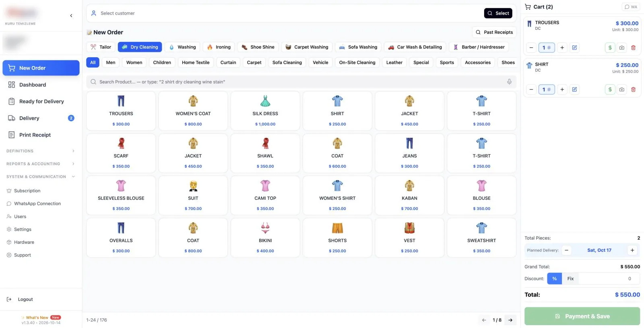Image resolution: width=644 pixels, height=328 pixels.
Task: Add SILK DRESS to the cart
Action: (265, 111)
